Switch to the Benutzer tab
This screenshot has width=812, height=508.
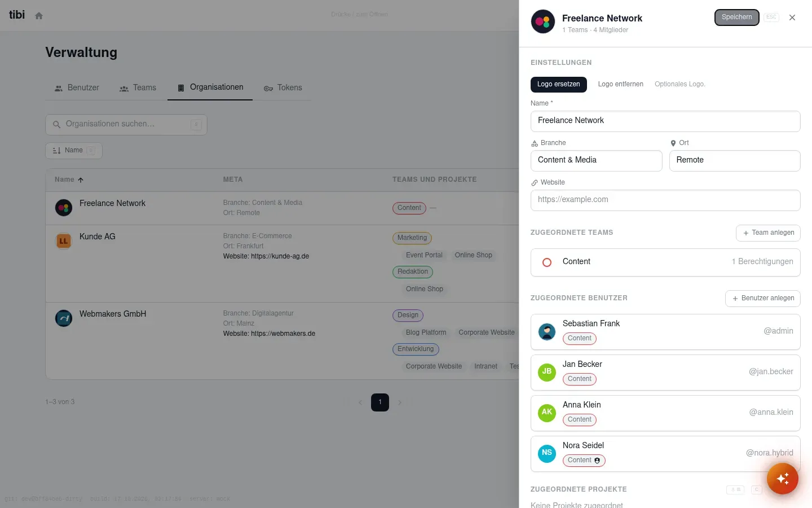[x=77, y=88]
